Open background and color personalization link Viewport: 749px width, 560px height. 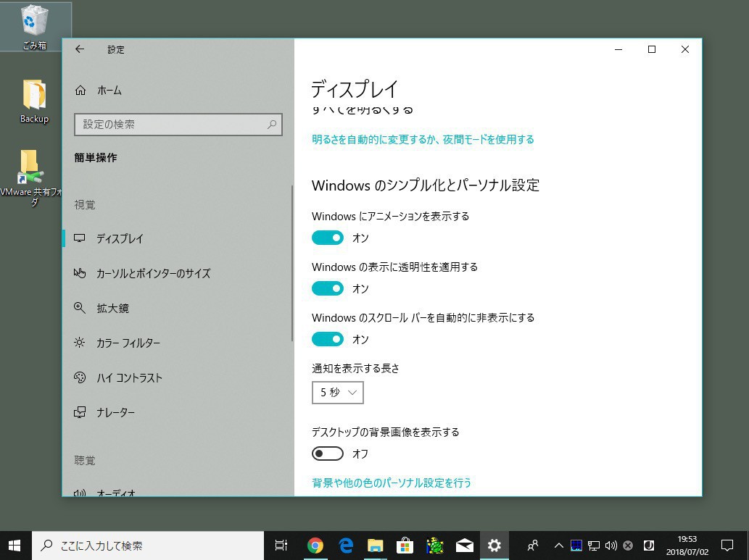[x=392, y=482]
